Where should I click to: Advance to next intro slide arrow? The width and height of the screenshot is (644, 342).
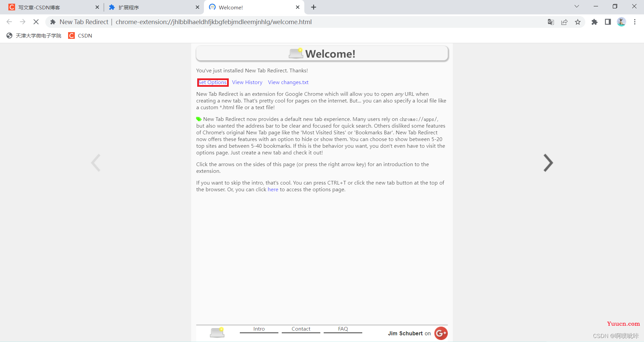pos(548,163)
